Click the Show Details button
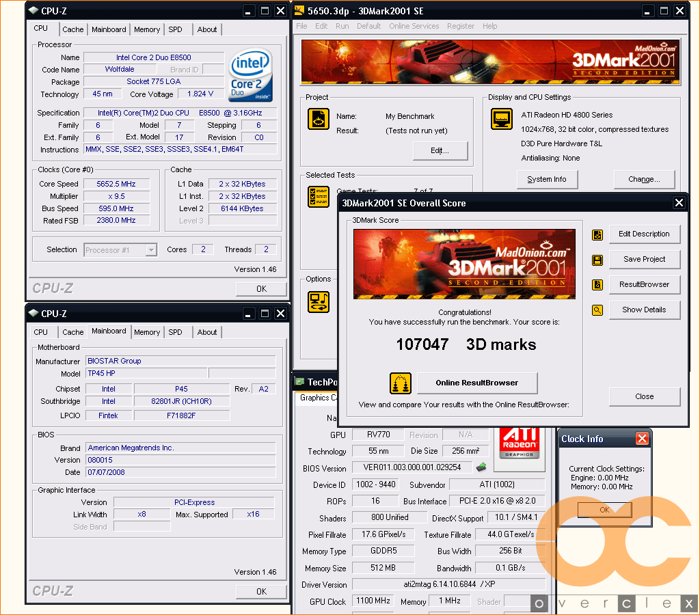The height and width of the screenshot is (615, 700). click(x=644, y=310)
